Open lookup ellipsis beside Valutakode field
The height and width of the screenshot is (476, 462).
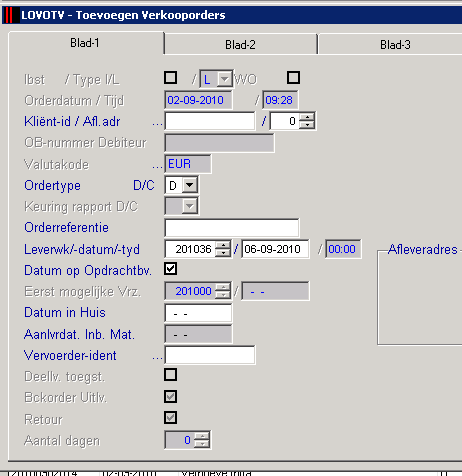tap(157, 166)
